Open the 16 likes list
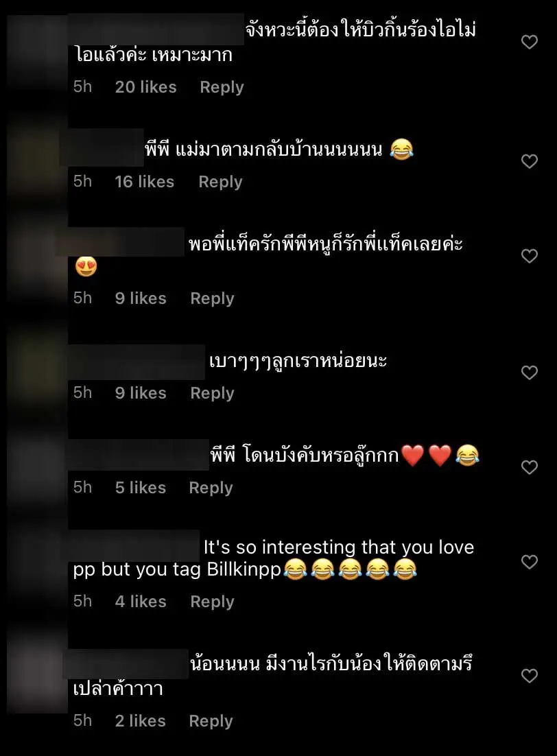557x756 pixels. tap(144, 181)
